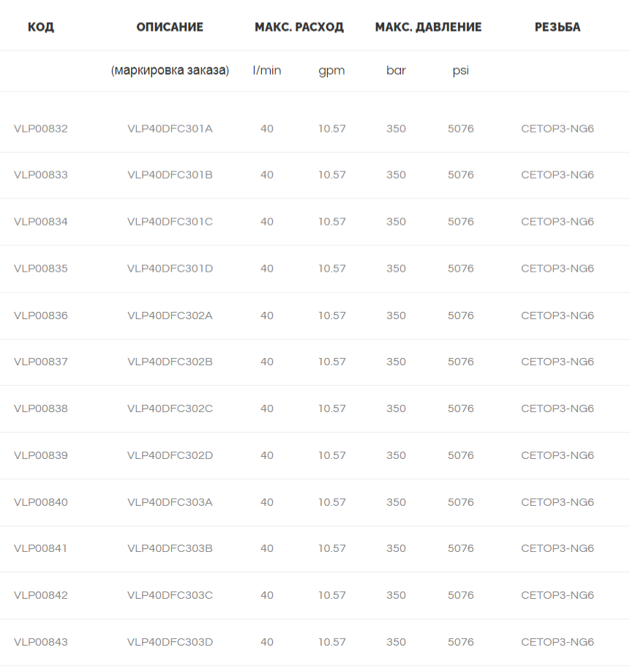Click the ОПИСАНИЕ column header
The width and height of the screenshot is (630, 672).
click(170, 27)
